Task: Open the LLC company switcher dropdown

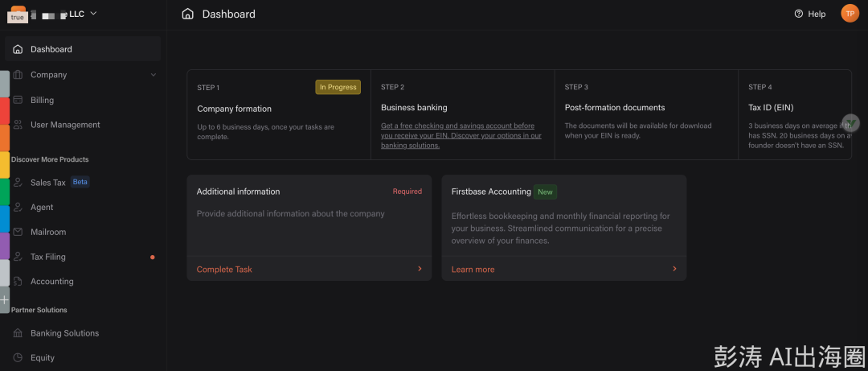Action: 93,14
